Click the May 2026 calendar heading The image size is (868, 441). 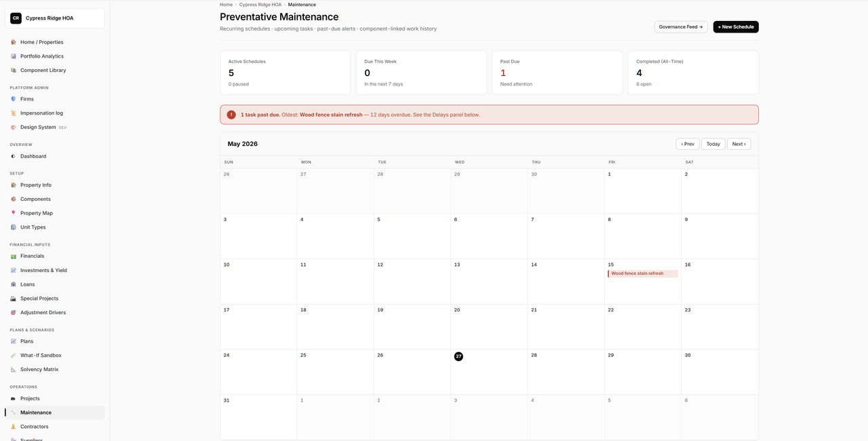(243, 144)
